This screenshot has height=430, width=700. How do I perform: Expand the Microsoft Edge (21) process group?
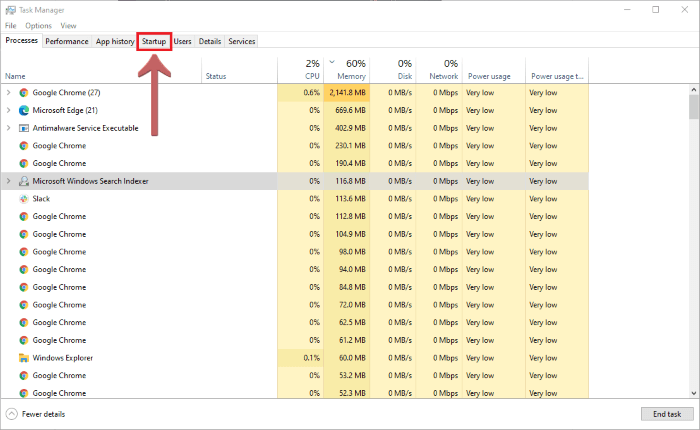[8, 110]
